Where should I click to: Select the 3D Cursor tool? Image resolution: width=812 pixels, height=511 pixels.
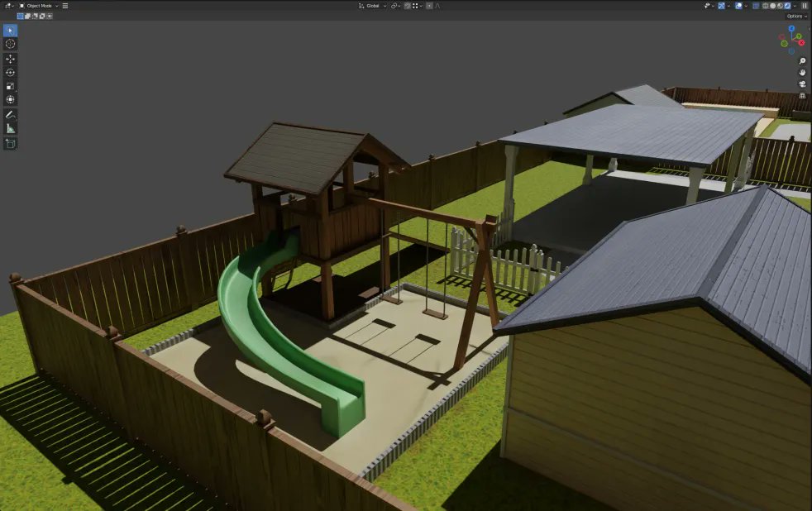click(x=10, y=44)
